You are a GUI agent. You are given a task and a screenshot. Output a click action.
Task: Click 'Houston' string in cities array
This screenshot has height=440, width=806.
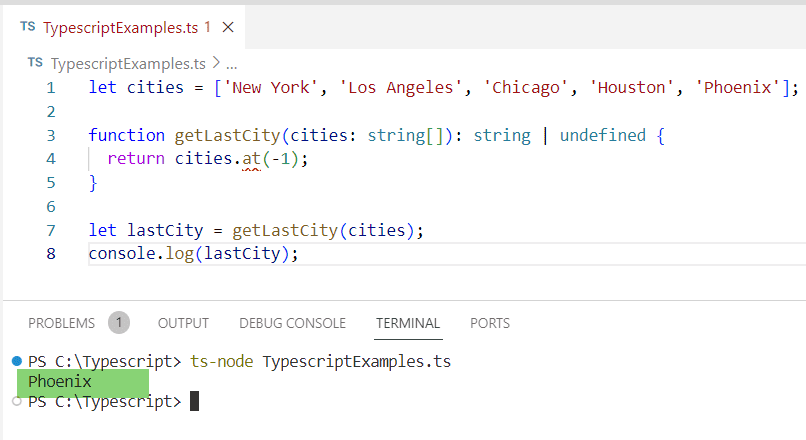click(x=631, y=87)
